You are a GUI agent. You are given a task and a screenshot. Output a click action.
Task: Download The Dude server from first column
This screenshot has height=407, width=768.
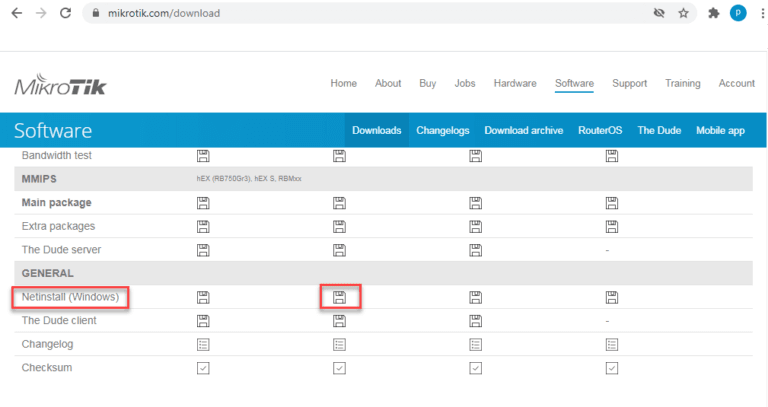pyautogui.click(x=203, y=249)
